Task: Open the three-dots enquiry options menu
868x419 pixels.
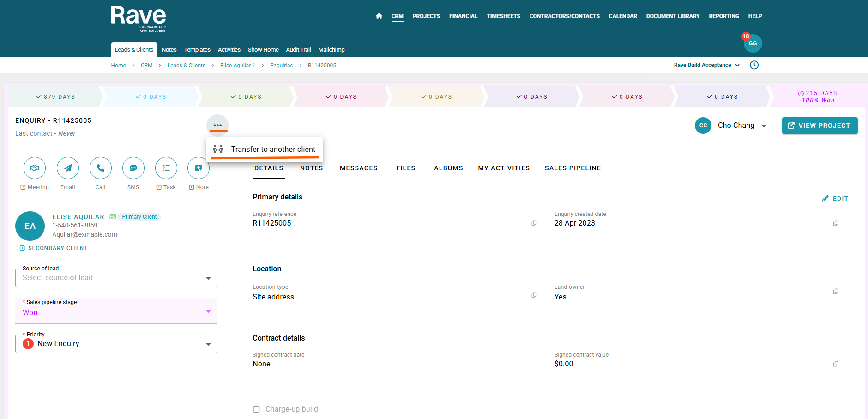Action: pyautogui.click(x=217, y=125)
